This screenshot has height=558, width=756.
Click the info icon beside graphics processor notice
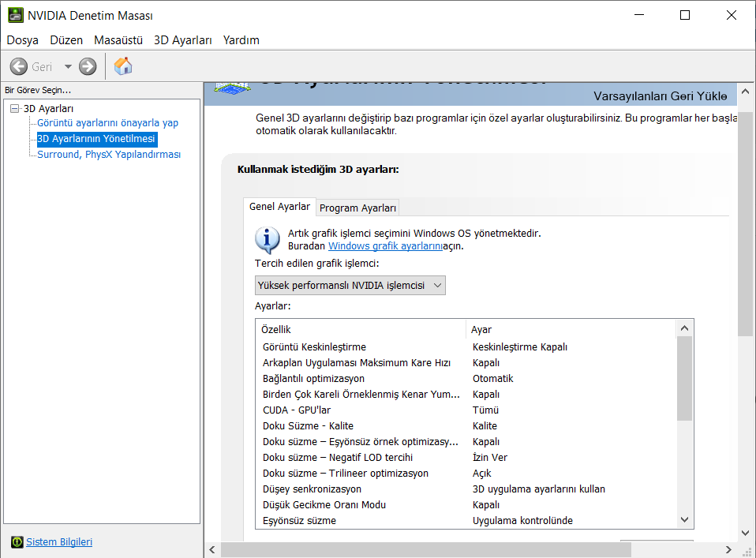(267, 240)
